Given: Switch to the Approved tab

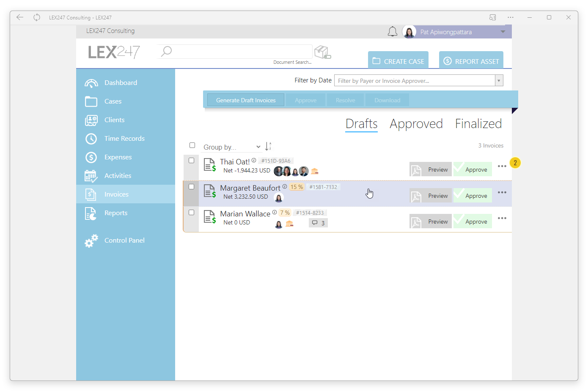Looking at the screenshot, I should [416, 124].
